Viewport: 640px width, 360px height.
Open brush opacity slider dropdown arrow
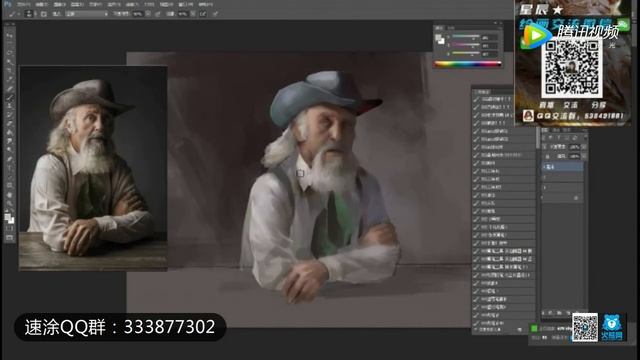148,13
